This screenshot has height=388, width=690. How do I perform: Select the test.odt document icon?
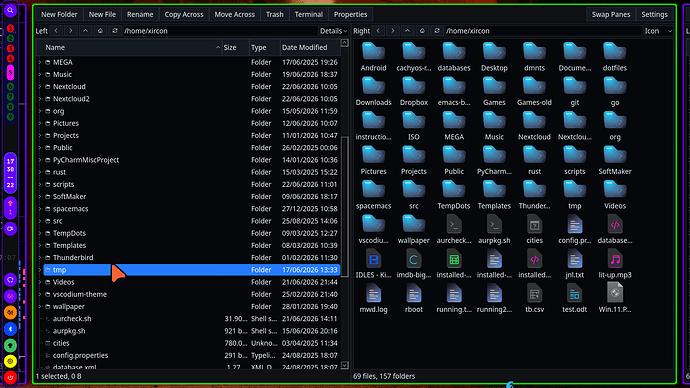[x=574, y=299]
